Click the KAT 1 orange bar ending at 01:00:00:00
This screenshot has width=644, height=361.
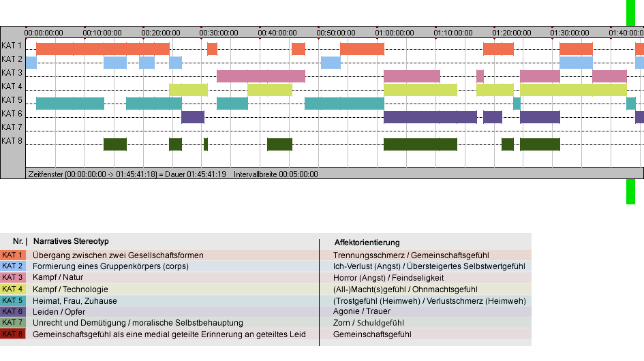coord(362,49)
